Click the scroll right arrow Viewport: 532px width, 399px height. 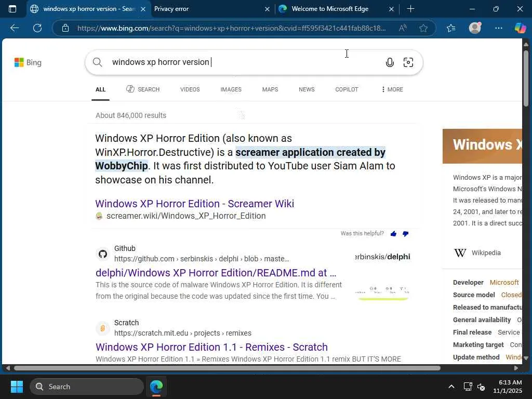pos(516,368)
